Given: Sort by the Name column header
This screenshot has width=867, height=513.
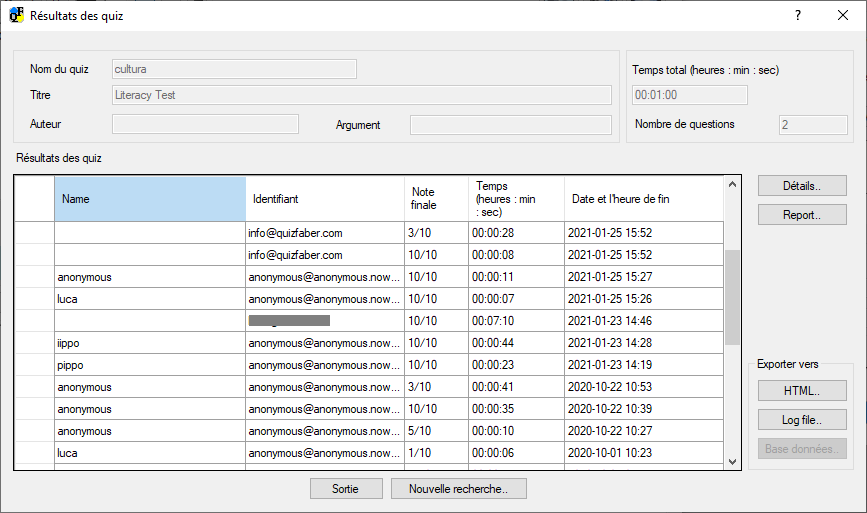Looking at the screenshot, I should [150, 199].
